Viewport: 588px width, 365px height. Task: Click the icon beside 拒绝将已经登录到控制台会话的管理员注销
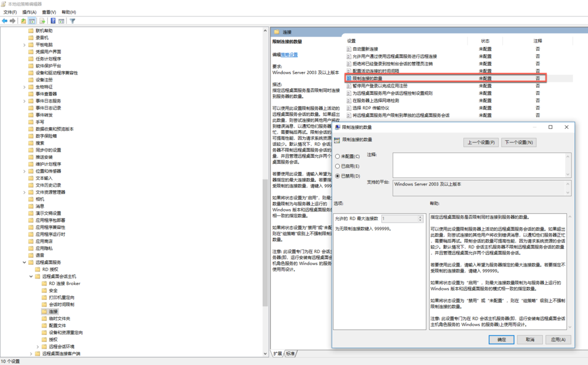click(x=349, y=64)
